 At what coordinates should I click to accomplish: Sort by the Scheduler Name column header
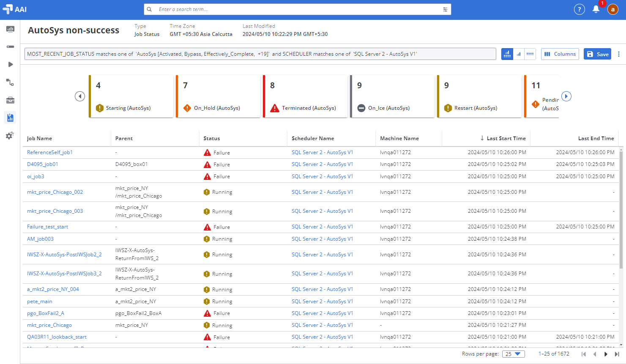(x=313, y=139)
